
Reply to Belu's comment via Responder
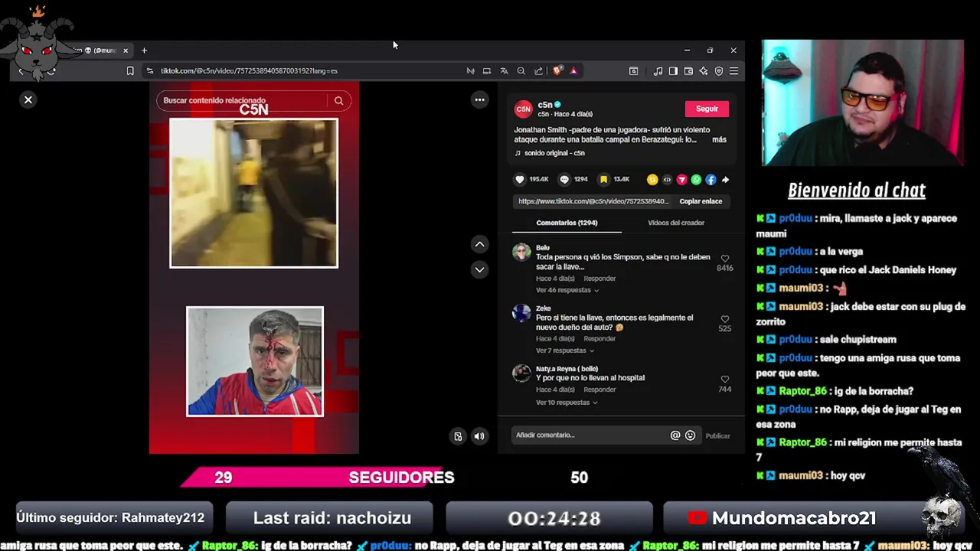point(599,279)
